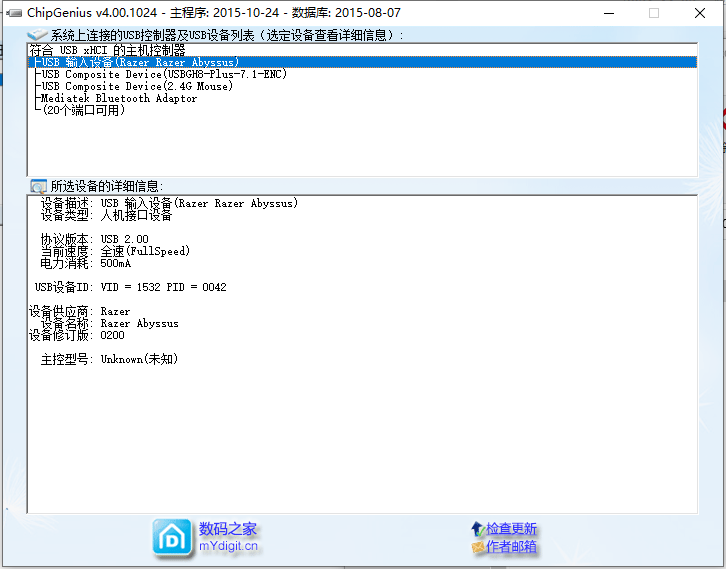
Task: Open the 作者邮箱 link
Action: 511,547
